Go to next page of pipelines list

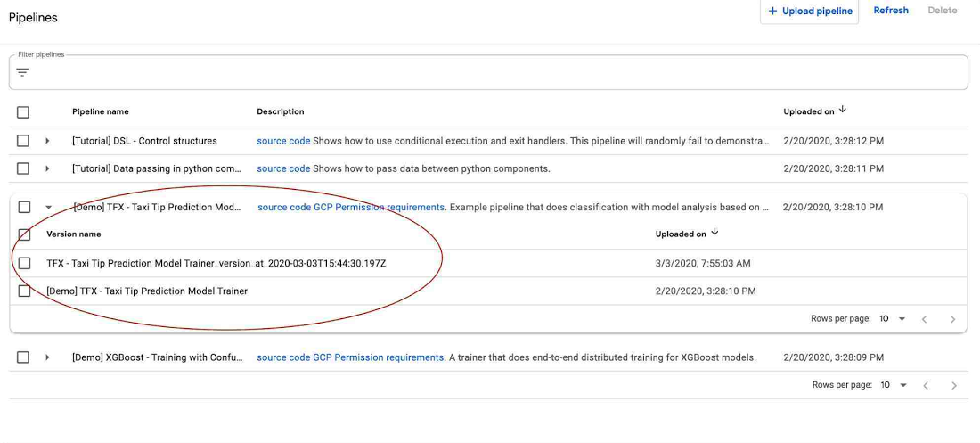tap(954, 385)
